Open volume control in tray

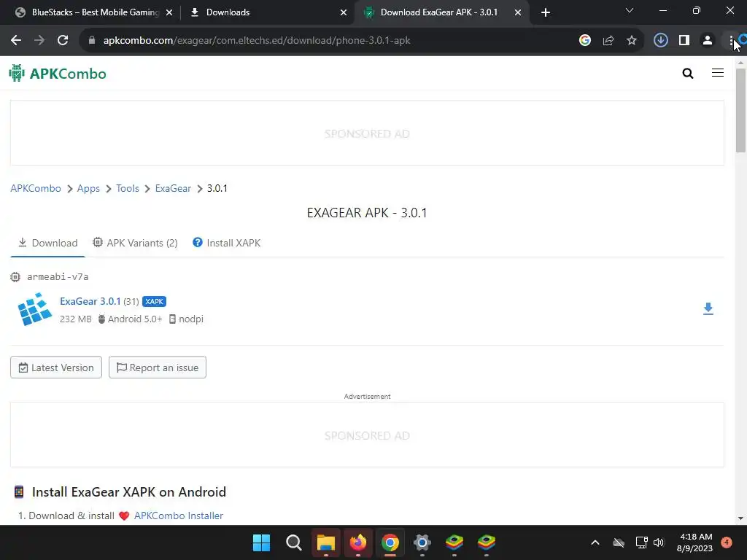(x=659, y=542)
